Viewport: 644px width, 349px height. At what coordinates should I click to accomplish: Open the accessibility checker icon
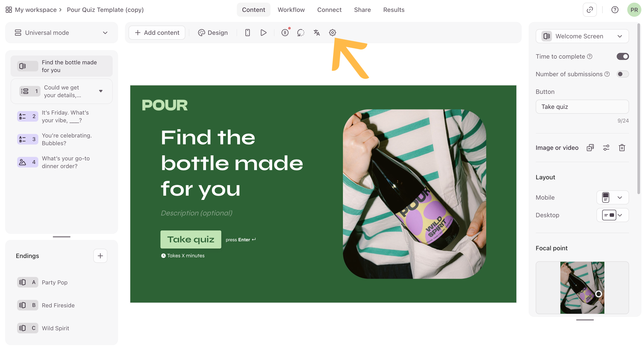[285, 33]
